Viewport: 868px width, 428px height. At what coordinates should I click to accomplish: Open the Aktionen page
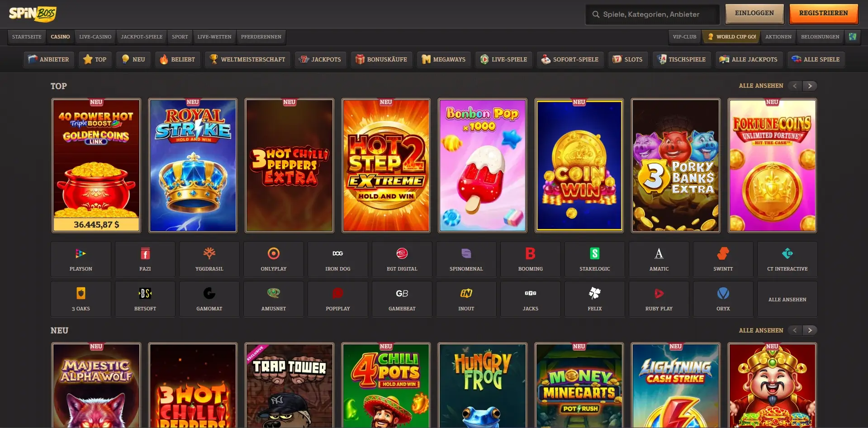(778, 37)
